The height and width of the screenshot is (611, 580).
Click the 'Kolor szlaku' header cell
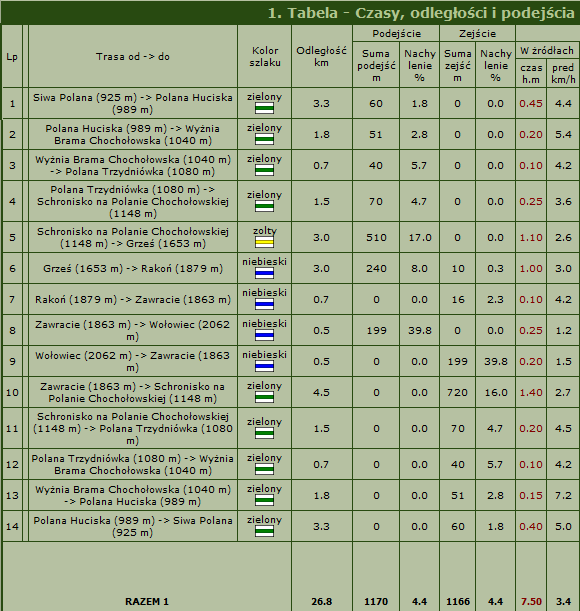point(265,57)
